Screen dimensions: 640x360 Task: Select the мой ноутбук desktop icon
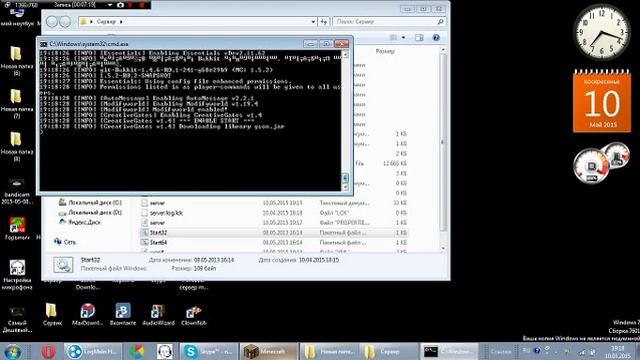coord(17,18)
